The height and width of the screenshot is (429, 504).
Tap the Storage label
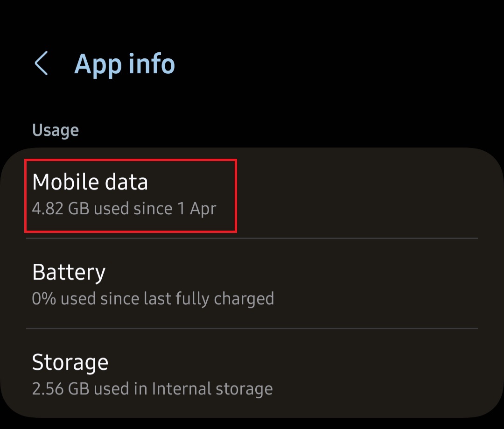(x=70, y=362)
